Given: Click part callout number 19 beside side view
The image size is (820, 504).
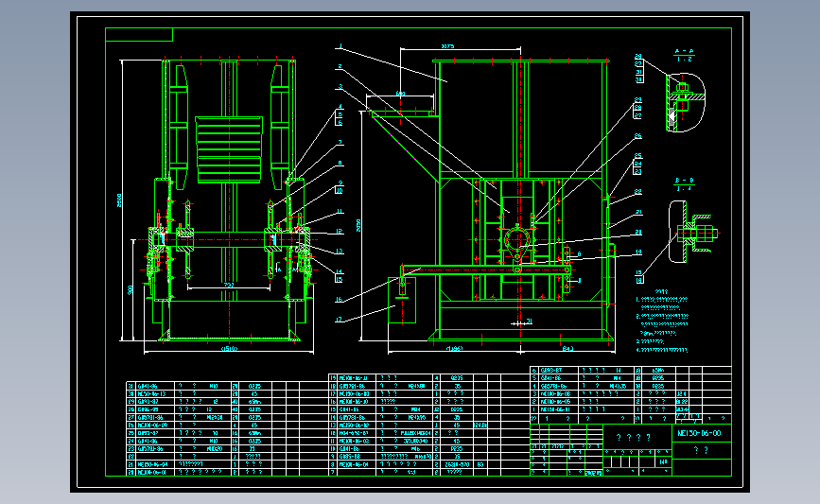Looking at the screenshot, I should coord(638,252).
